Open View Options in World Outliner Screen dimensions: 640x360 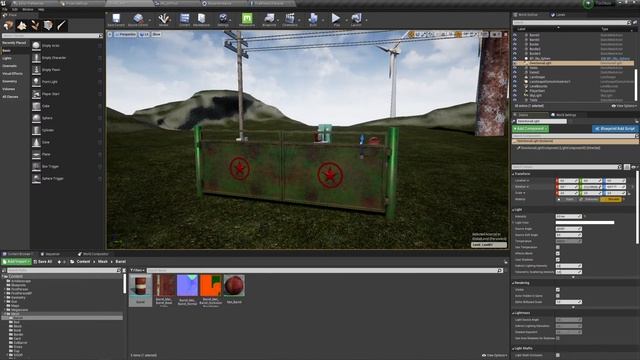[623, 106]
